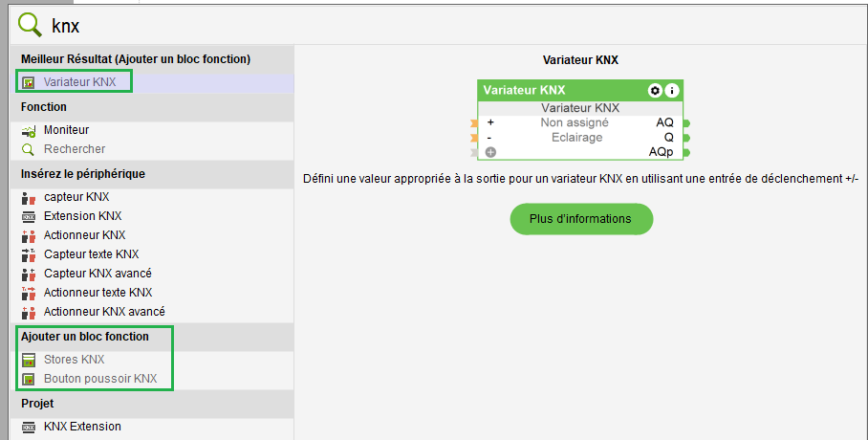Click the Moniteur function icon
The image size is (868, 440).
(28, 130)
